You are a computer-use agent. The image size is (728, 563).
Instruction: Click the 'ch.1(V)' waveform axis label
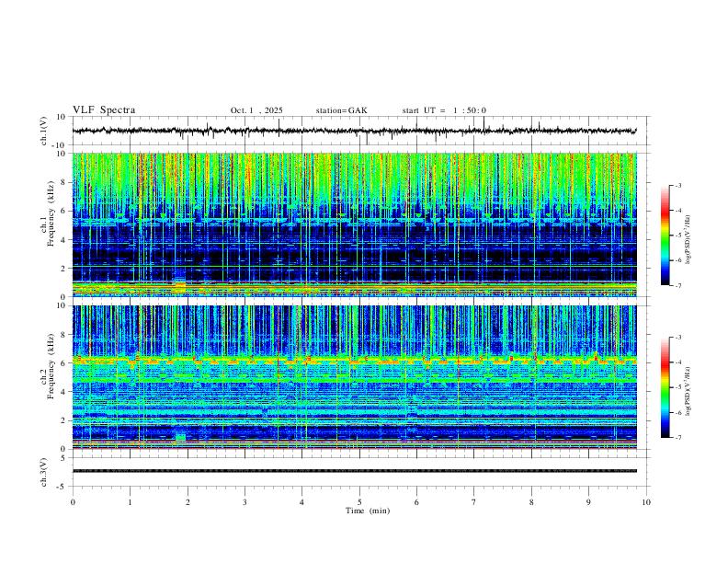(44, 131)
